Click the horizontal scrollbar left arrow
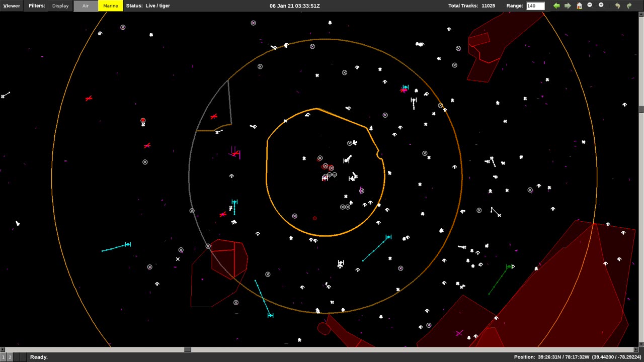Viewport: 644px width, 362px height. tap(2, 349)
